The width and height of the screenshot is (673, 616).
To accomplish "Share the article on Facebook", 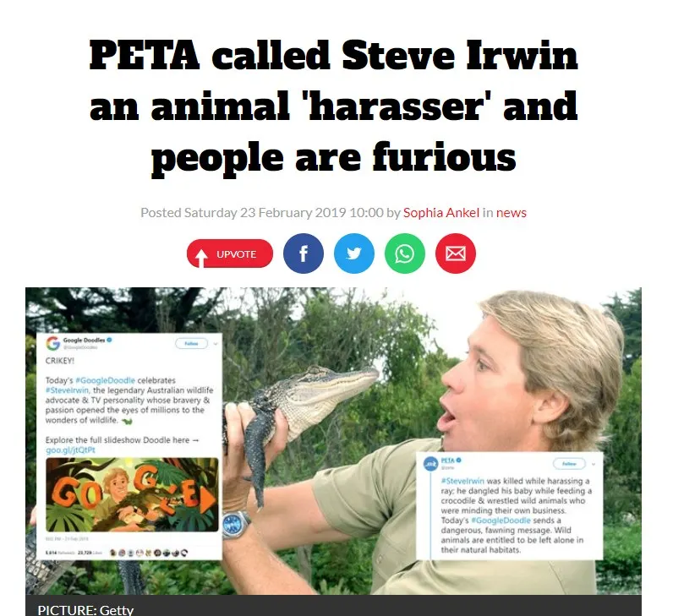I will pos(303,253).
